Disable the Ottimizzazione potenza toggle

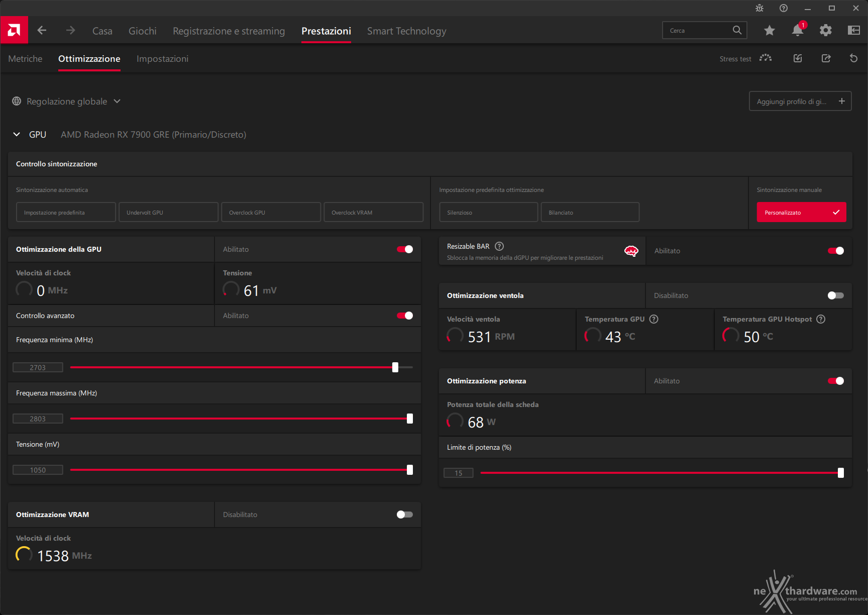pyautogui.click(x=836, y=381)
